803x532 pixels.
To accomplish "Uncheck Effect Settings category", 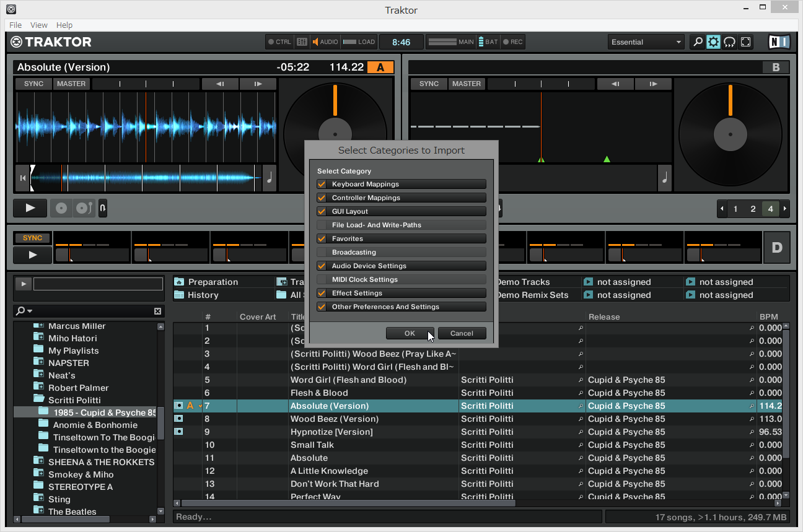I will (x=321, y=293).
